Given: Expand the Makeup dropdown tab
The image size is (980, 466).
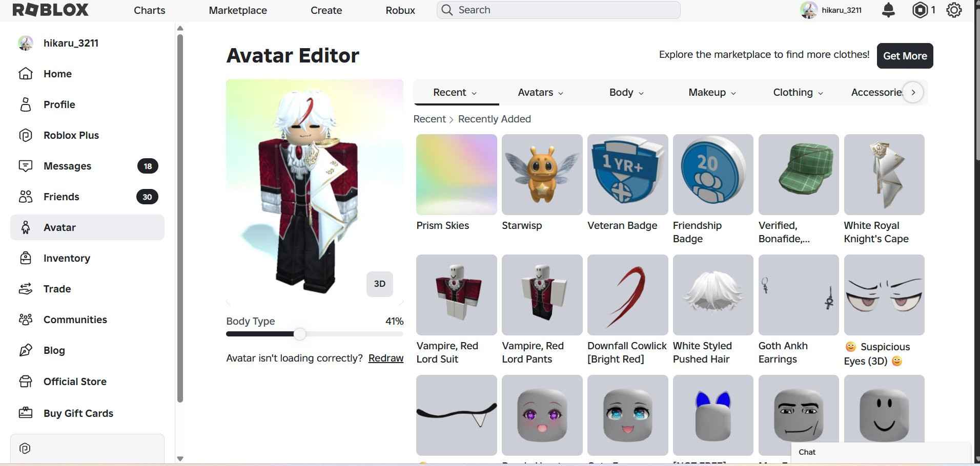Looking at the screenshot, I should (712, 92).
